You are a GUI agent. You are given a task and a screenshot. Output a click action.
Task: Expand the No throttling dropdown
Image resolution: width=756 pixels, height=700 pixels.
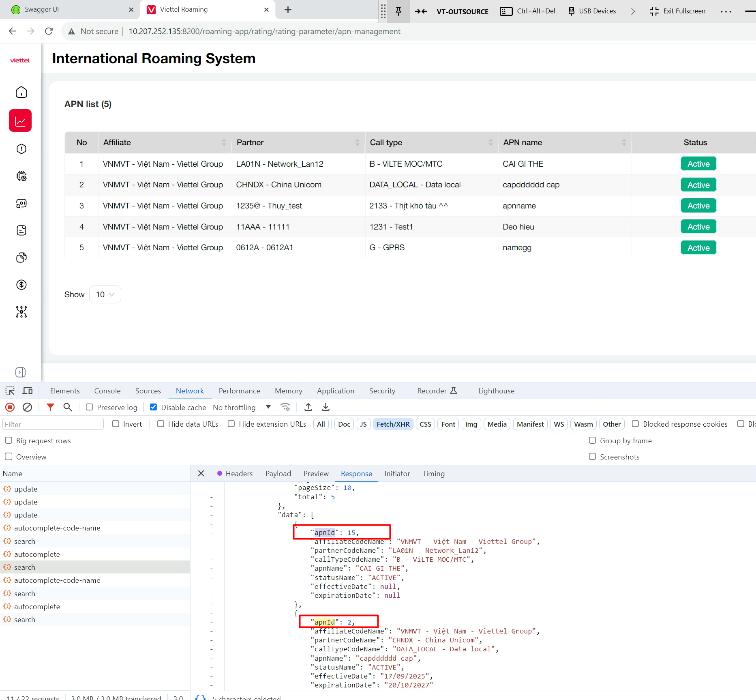(x=242, y=407)
